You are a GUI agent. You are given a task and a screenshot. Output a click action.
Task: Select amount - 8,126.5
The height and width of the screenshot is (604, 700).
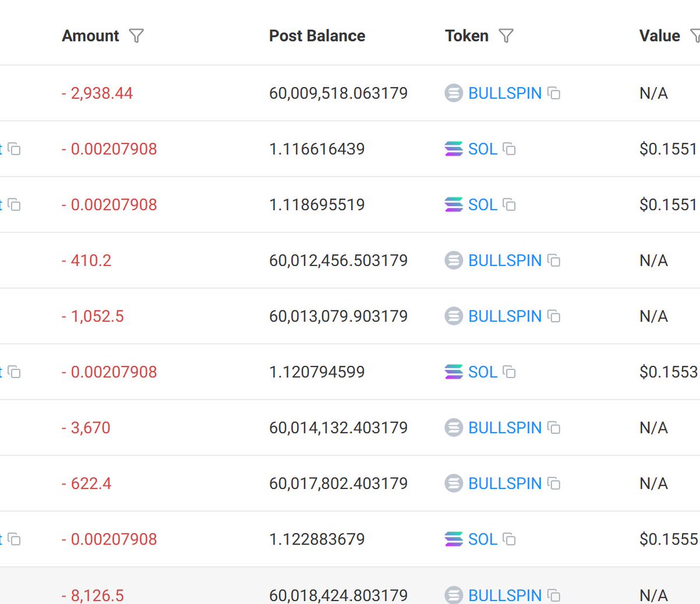[x=93, y=595]
